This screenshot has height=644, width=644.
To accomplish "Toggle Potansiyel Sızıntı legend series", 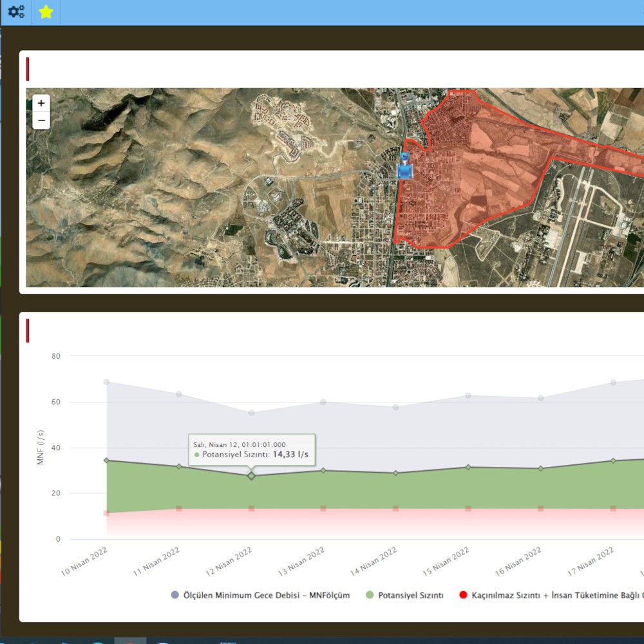I will 405,595.
